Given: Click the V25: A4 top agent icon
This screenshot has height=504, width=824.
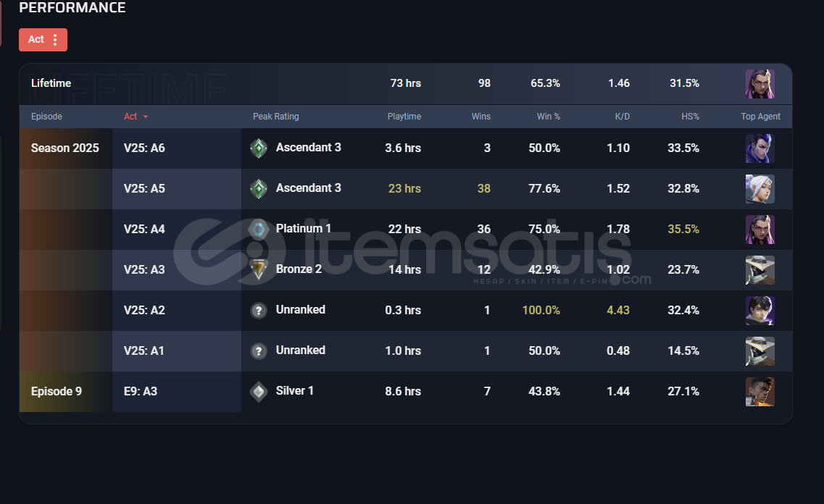Looking at the screenshot, I should pyautogui.click(x=760, y=230).
